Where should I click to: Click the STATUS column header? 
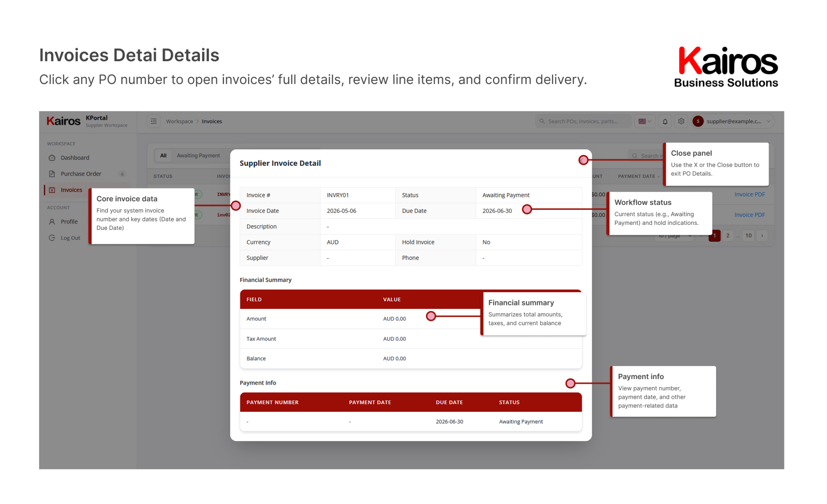(163, 176)
